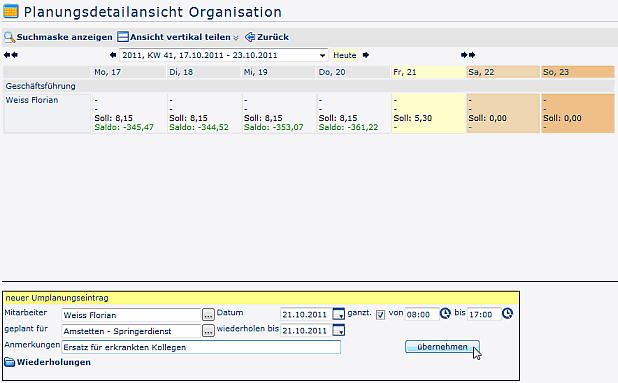Screen dimensions: 618x383
Task: Select the So, 23 column header
Action: pyautogui.click(x=578, y=72)
